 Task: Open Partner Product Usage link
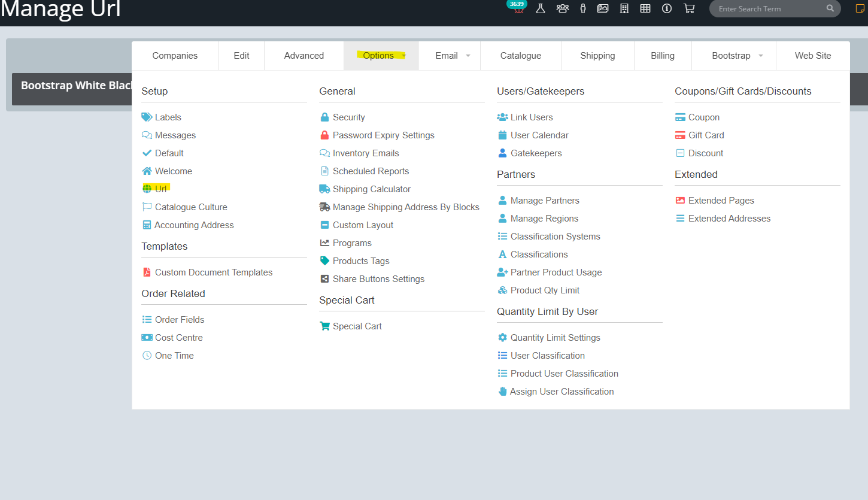[x=556, y=272]
